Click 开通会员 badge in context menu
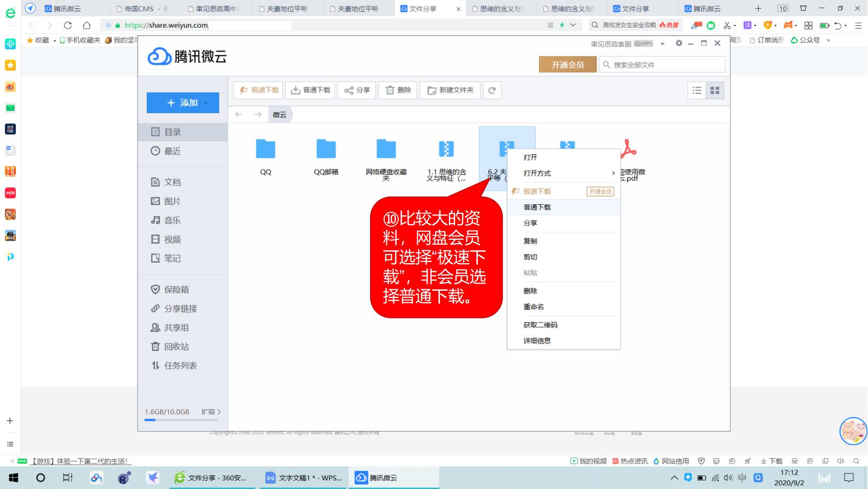The width and height of the screenshot is (868, 489). [x=600, y=192]
